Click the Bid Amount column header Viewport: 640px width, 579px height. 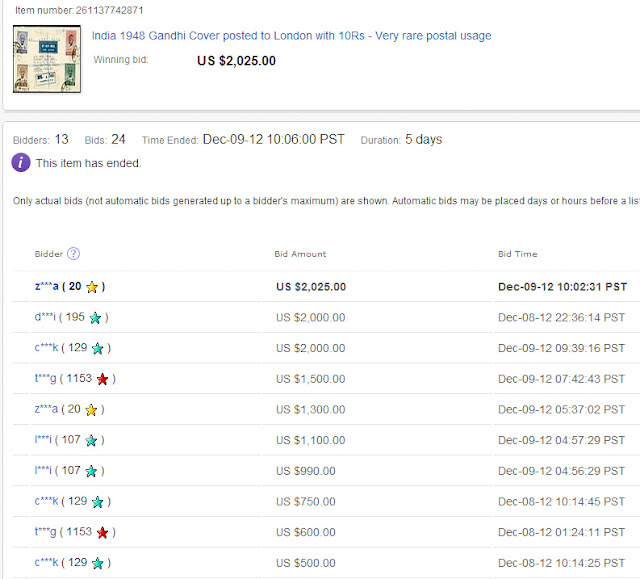click(300, 254)
